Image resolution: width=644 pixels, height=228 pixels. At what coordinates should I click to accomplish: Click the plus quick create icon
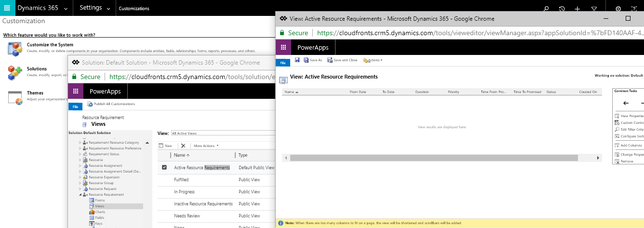(577, 9)
